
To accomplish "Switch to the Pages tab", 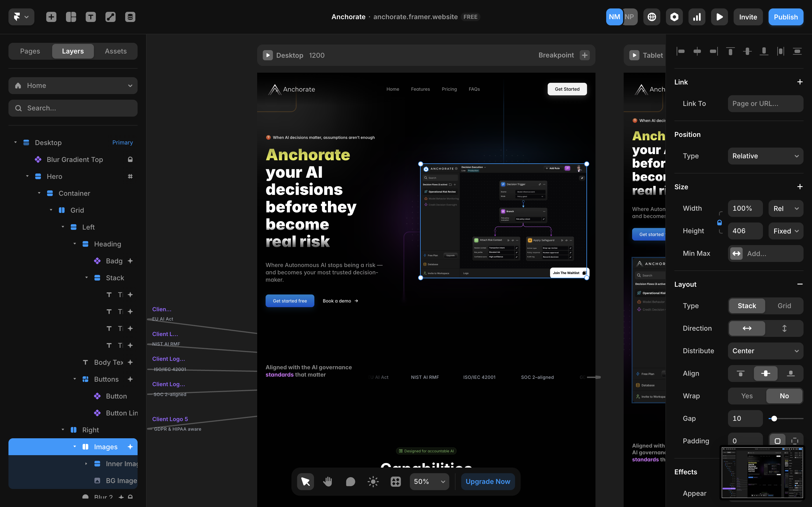I will tap(30, 51).
